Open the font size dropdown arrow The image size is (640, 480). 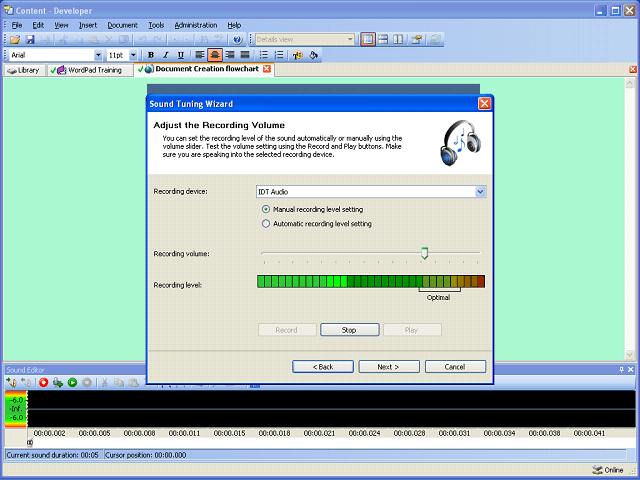[133, 55]
